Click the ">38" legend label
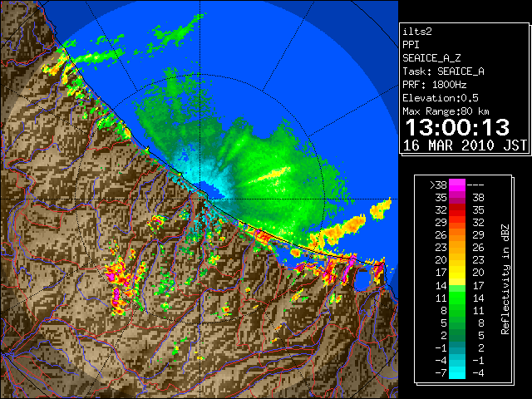The image size is (532, 399). [x=438, y=185]
